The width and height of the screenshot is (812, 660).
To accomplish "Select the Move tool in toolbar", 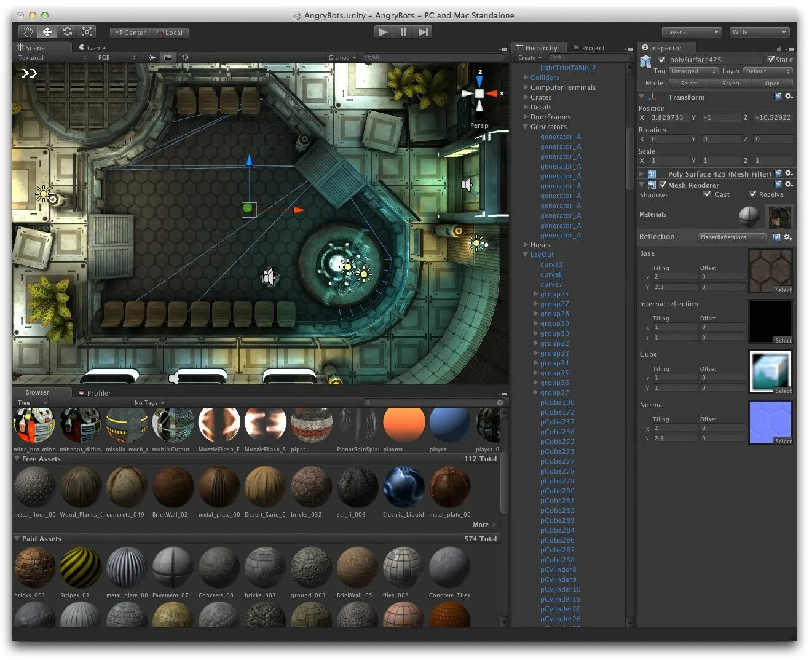I will click(47, 32).
